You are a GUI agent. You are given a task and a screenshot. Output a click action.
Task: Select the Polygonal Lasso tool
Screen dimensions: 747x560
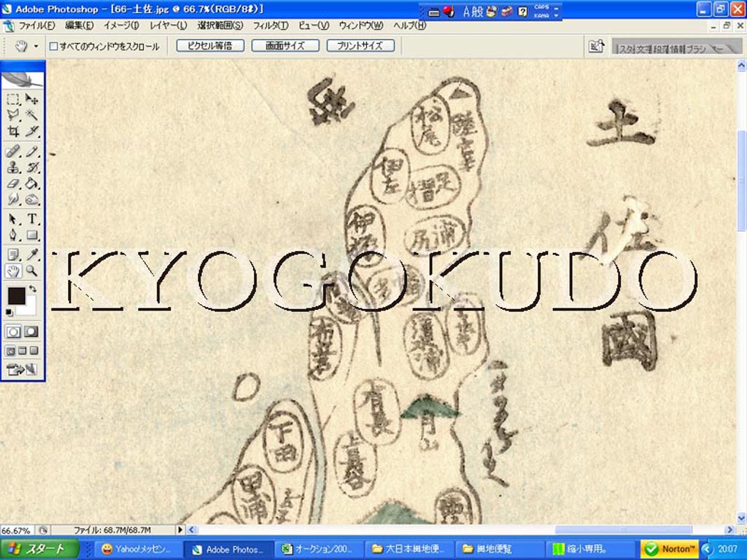13,114
